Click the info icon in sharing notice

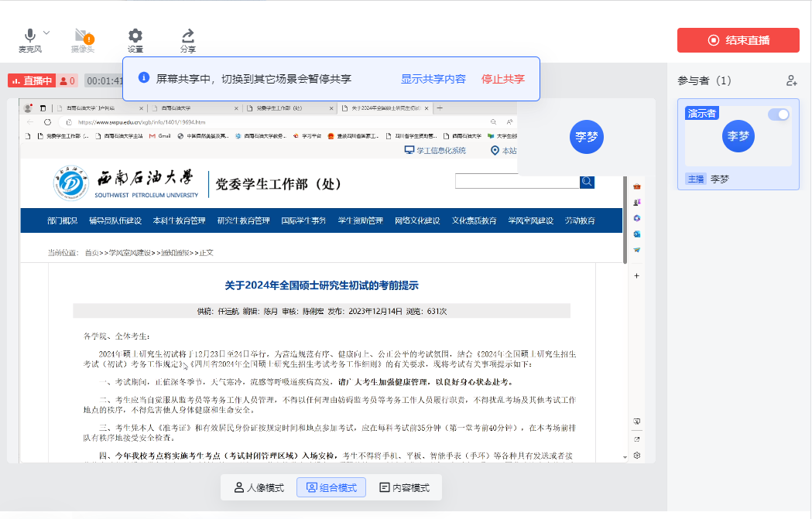(x=143, y=78)
